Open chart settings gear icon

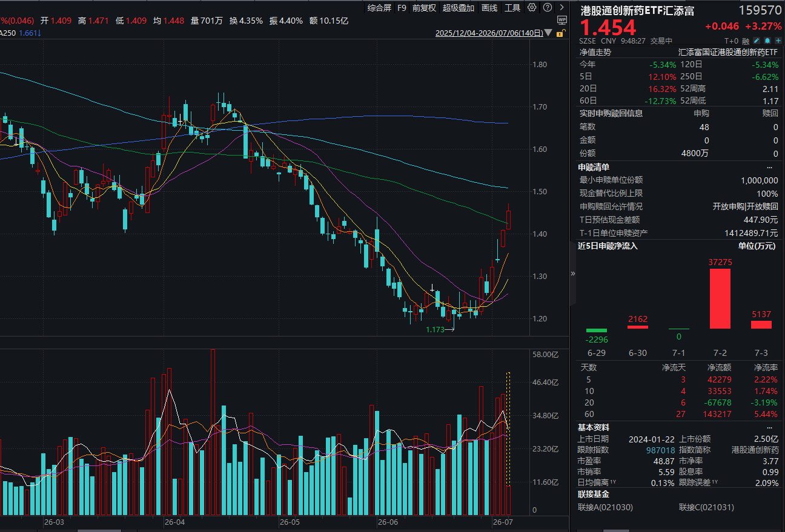click(532, 7)
